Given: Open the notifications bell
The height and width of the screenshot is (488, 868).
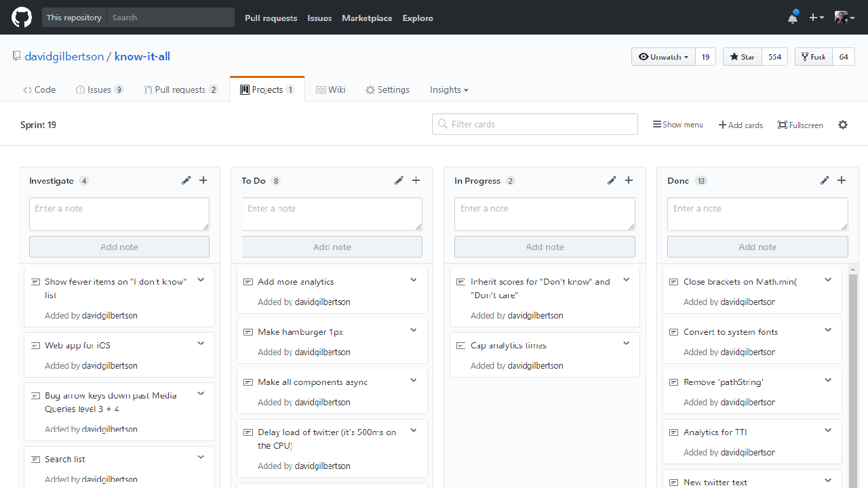Looking at the screenshot, I should pyautogui.click(x=792, y=18).
